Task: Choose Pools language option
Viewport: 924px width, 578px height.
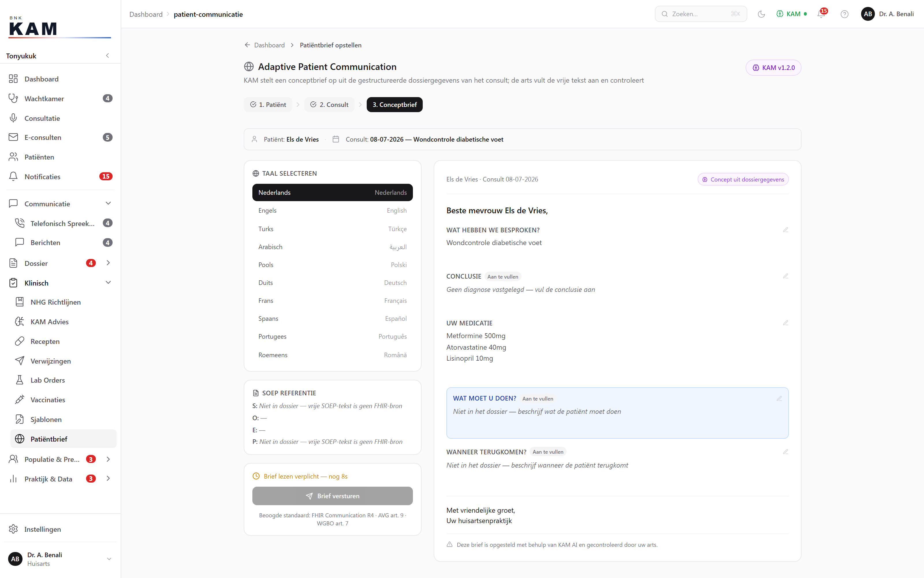Action: pos(332,265)
